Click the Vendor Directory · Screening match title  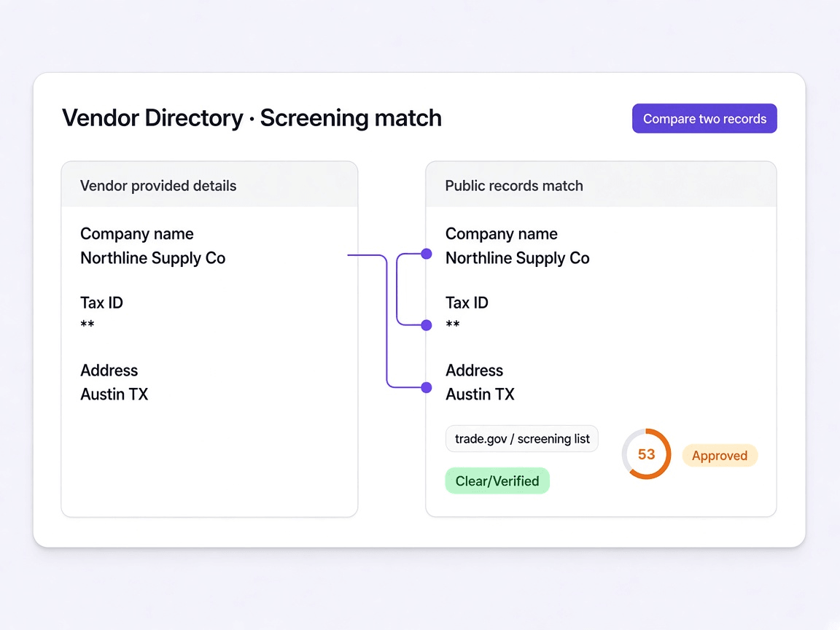tap(252, 118)
